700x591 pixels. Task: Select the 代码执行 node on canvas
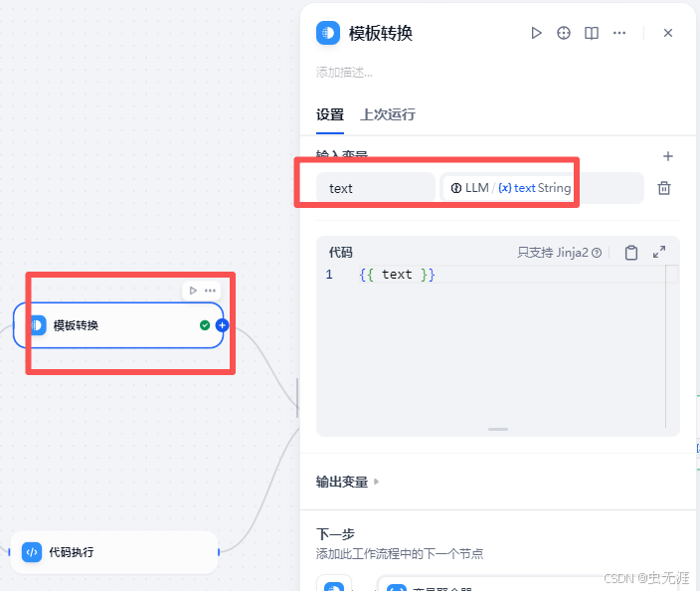tap(113, 552)
